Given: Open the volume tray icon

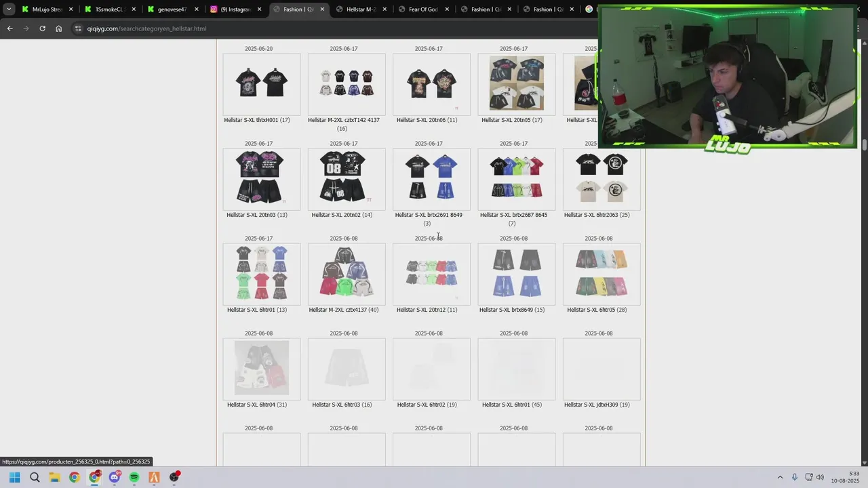Looking at the screenshot, I should pyautogui.click(x=820, y=477).
